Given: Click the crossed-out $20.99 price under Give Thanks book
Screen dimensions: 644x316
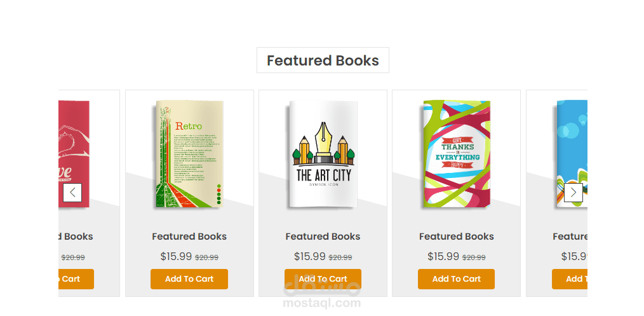Looking at the screenshot, I should coord(474,258).
